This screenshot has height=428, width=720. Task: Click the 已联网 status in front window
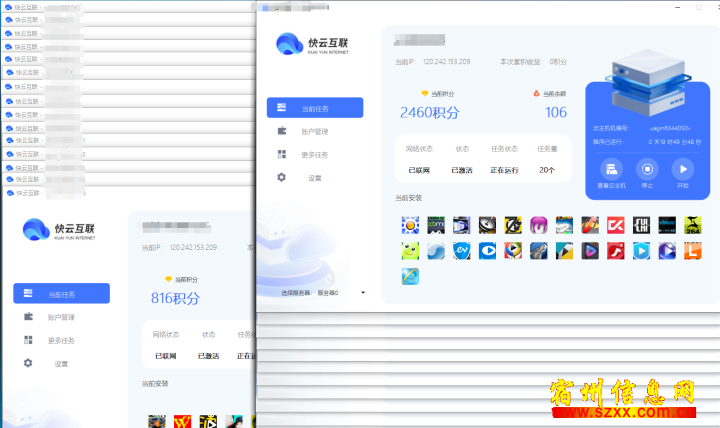[419, 170]
